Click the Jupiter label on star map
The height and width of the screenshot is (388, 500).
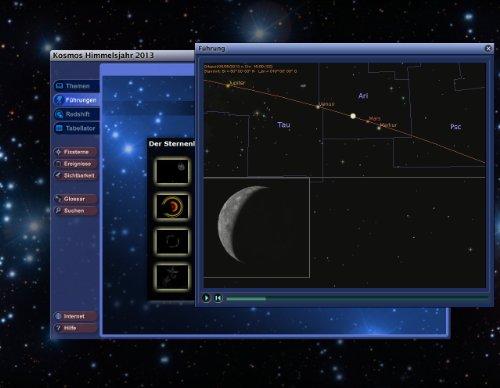(x=237, y=83)
